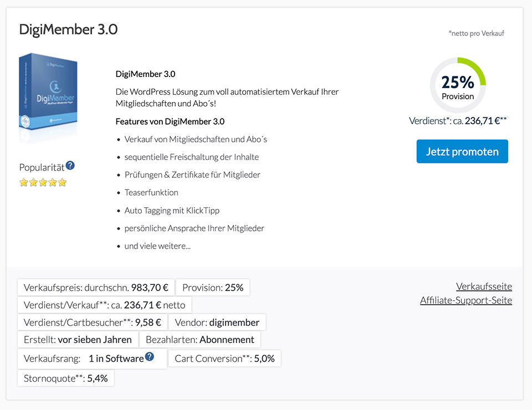Click the help icon next to Popularität

[70, 166]
